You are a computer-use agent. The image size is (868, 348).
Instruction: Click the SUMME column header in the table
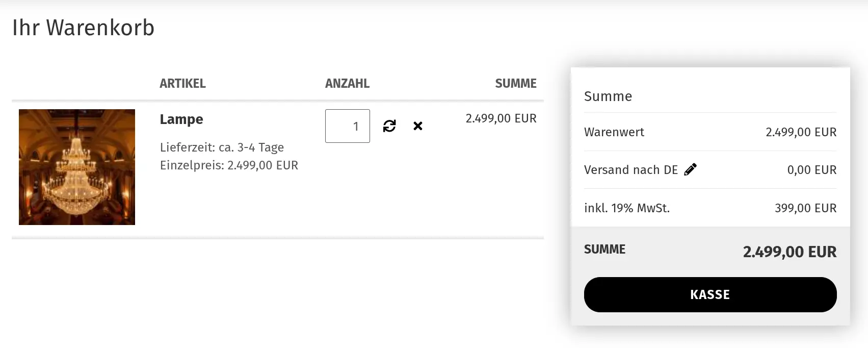[x=516, y=84]
